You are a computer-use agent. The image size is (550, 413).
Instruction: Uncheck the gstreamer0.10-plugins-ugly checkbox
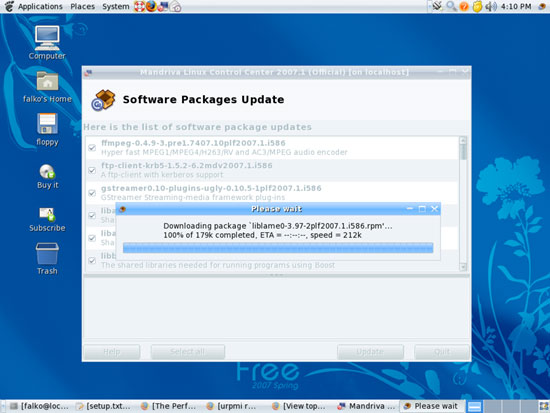[x=92, y=193]
